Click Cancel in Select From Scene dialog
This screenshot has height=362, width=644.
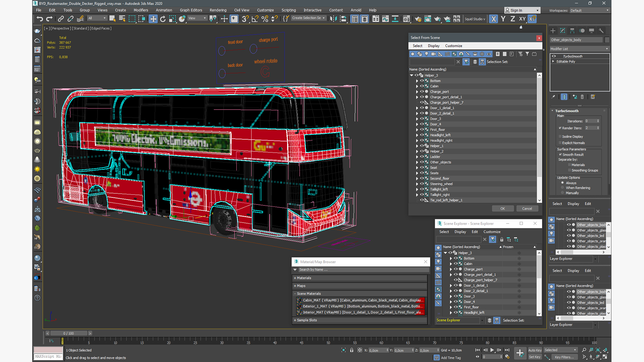coord(527,208)
